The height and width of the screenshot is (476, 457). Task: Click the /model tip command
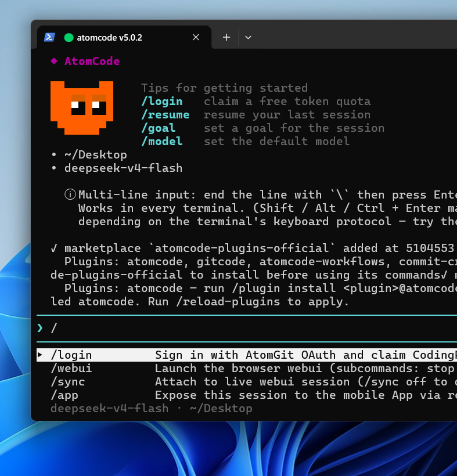[162, 141]
